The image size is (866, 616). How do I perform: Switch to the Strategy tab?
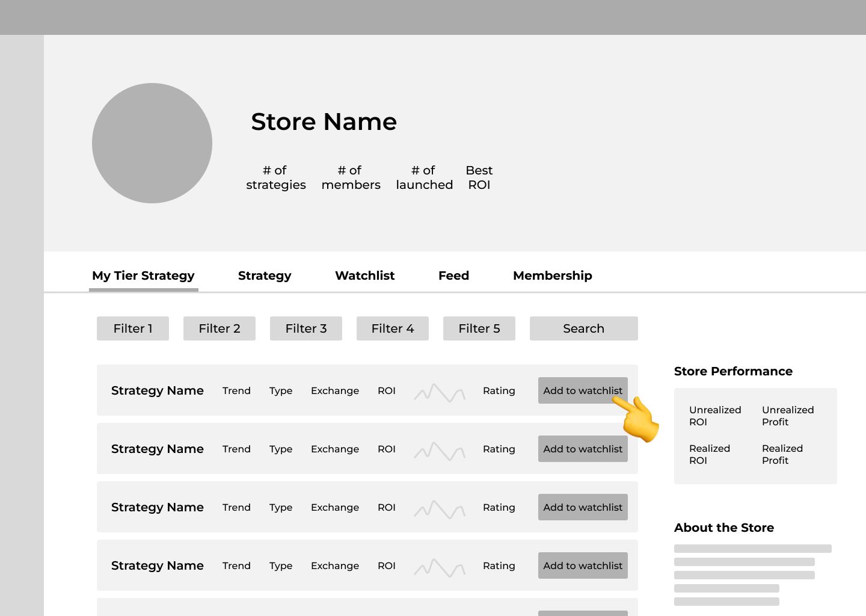pyautogui.click(x=265, y=276)
